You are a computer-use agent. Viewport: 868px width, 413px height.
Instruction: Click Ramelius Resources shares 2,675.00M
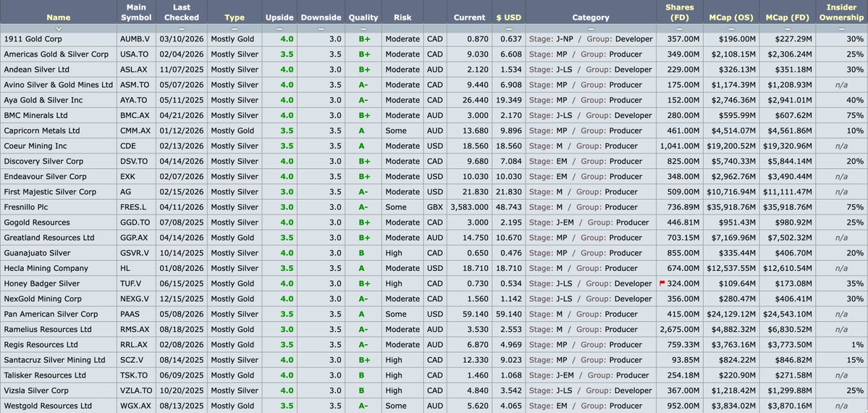(x=680, y=329)
